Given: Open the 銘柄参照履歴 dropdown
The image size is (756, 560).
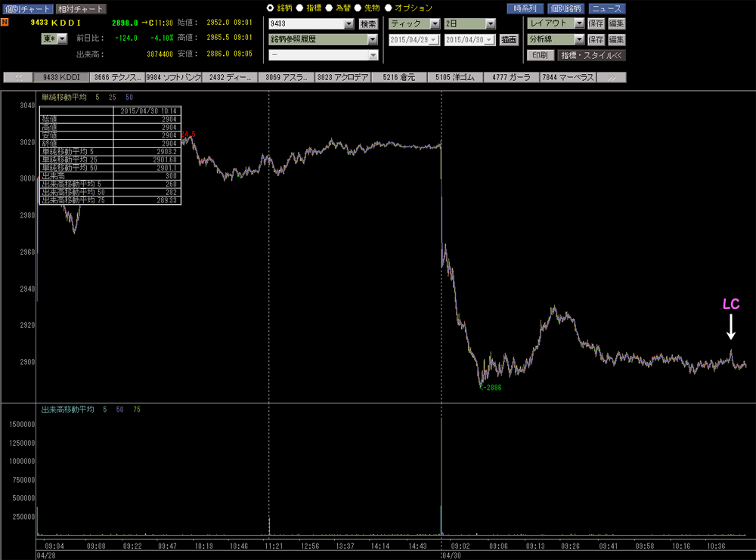Looking at the screenshot, I should (323, 39).
